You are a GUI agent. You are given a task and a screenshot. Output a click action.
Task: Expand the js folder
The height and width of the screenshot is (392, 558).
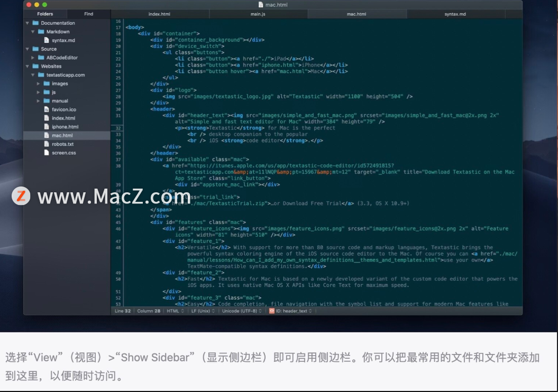pyautogui.click(x=38, y=92)
